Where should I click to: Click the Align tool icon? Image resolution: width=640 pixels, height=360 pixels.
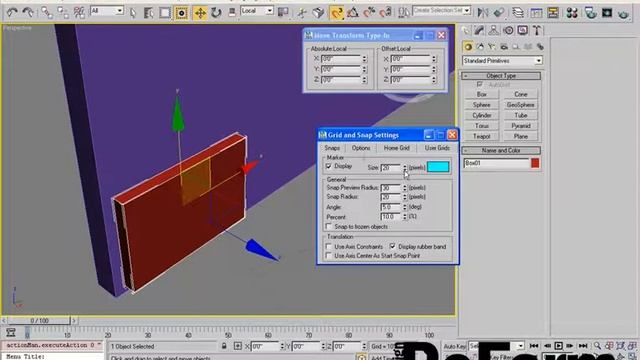(499, 13)
